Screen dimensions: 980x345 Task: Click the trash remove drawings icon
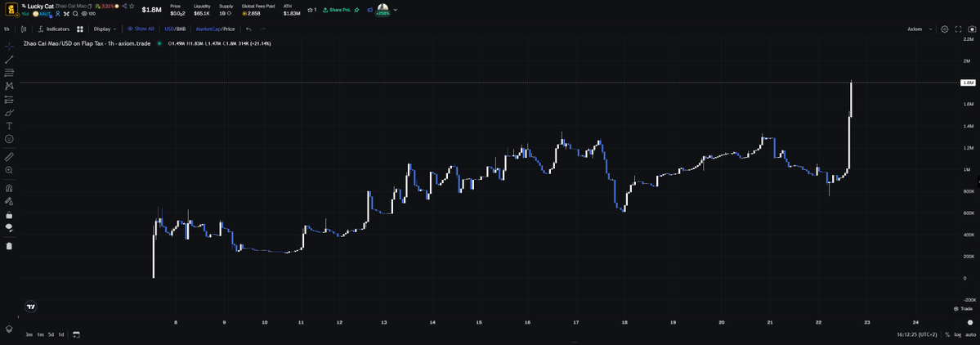pos(9,245)
